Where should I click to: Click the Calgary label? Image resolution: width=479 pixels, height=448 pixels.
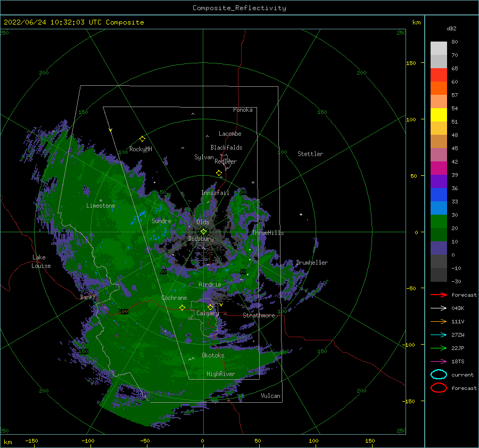coord(208,313)
